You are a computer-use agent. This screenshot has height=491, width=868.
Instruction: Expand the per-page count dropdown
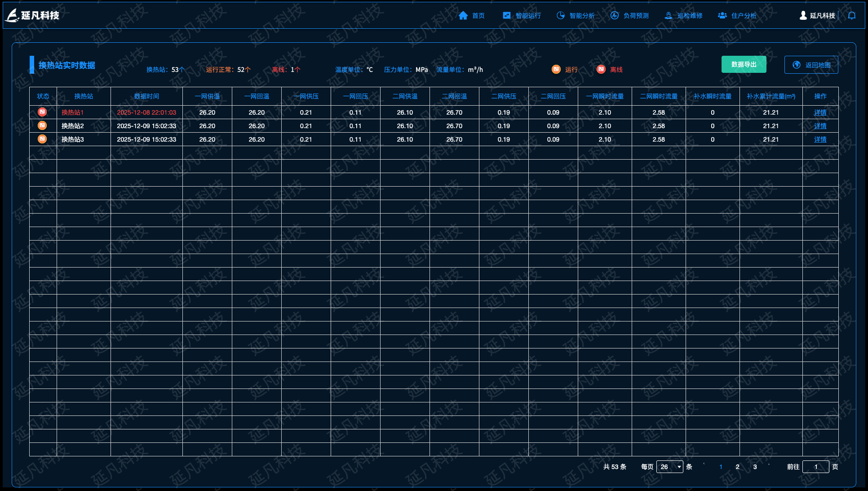coord(669,467)
